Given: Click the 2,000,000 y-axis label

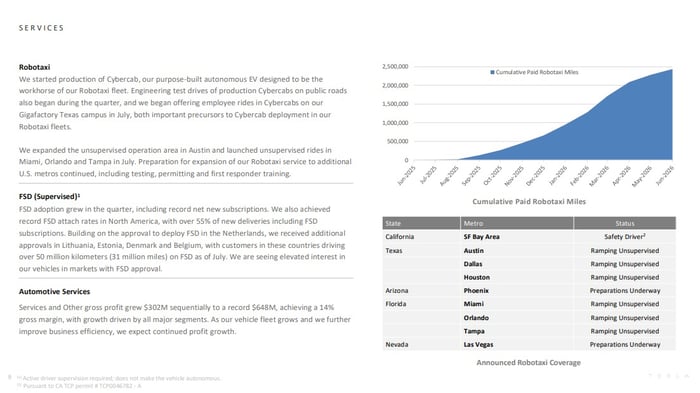Looking at the screenshot, I should coord(395,85).
